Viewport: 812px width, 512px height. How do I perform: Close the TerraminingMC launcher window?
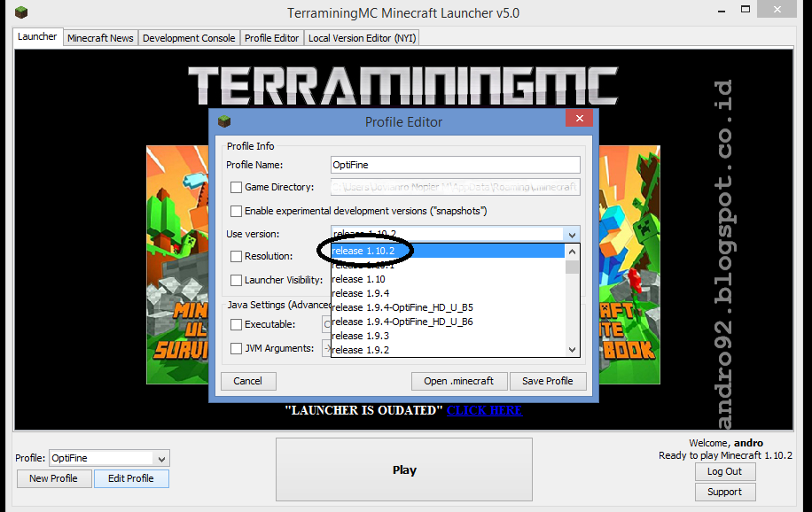pyautogui.click(x=777, y=10)
